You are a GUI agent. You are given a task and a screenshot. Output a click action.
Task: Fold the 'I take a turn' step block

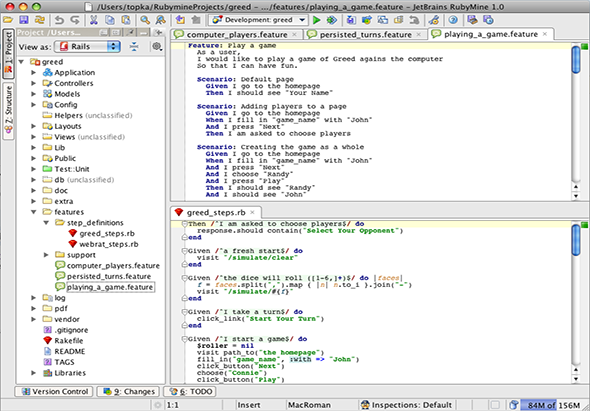(x=184, y=312)
